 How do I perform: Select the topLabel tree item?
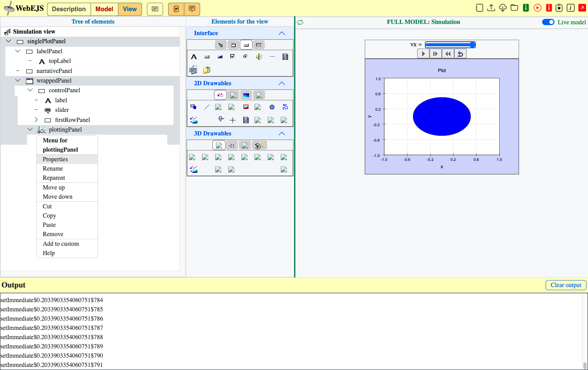(60, 61)
